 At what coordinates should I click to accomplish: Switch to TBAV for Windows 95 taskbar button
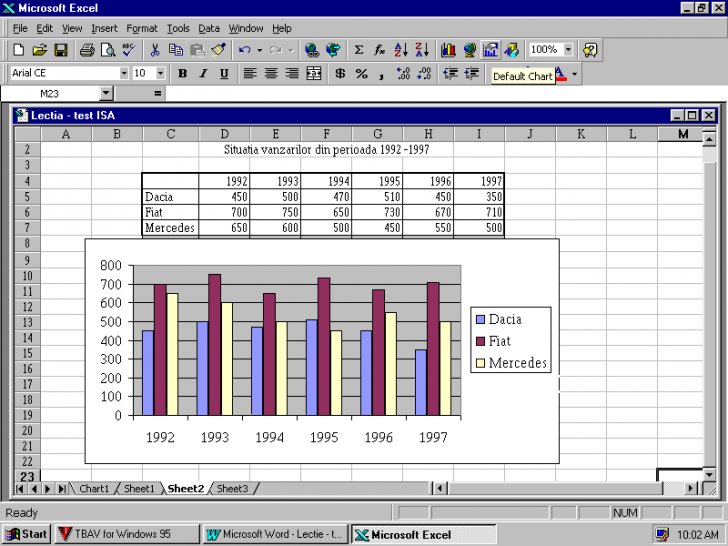coord(127,534)
